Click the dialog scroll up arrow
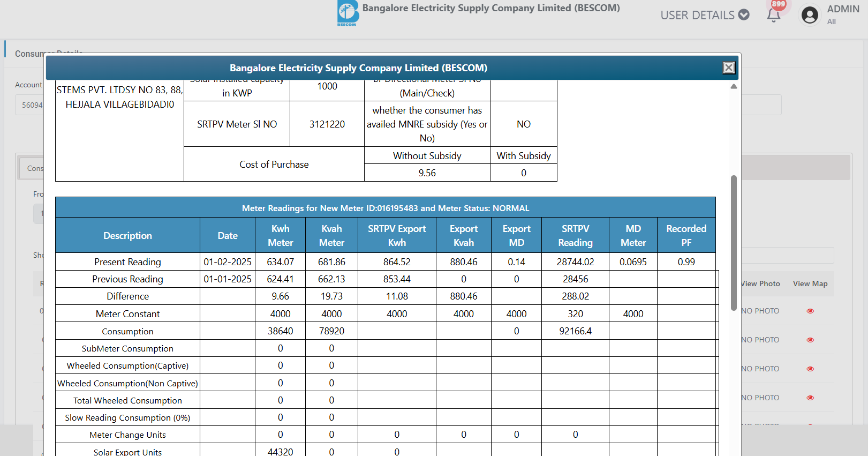Screen dimensions: 868x456 [734, 86]
